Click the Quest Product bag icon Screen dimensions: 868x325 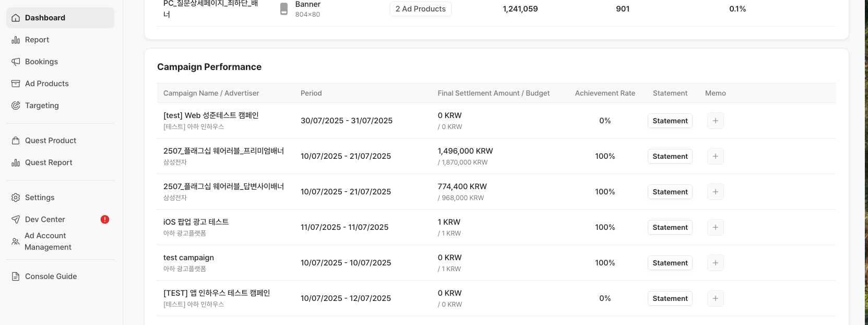click(x=16, y=141)
